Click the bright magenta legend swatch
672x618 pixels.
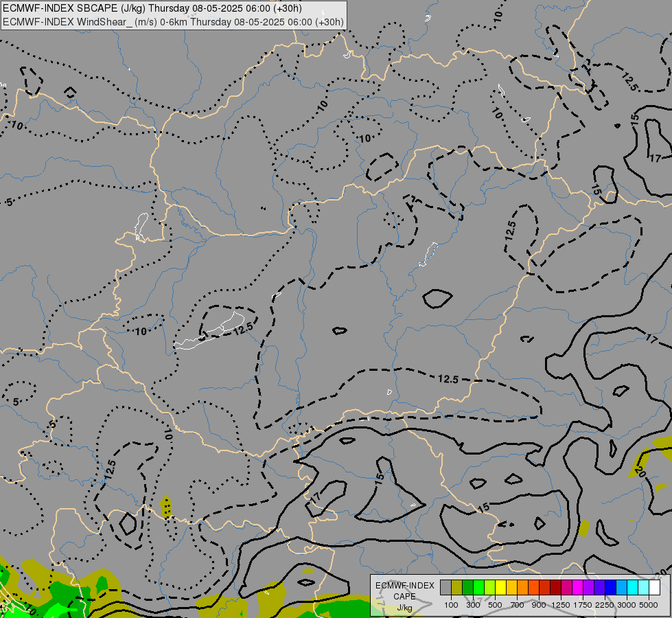click(x=577, y=587)
